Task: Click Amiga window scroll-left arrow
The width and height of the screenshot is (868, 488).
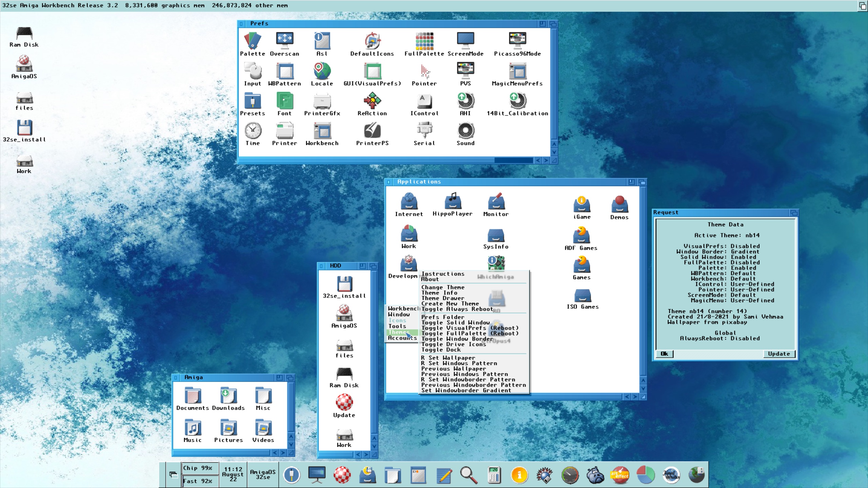Action: point(275,452)
